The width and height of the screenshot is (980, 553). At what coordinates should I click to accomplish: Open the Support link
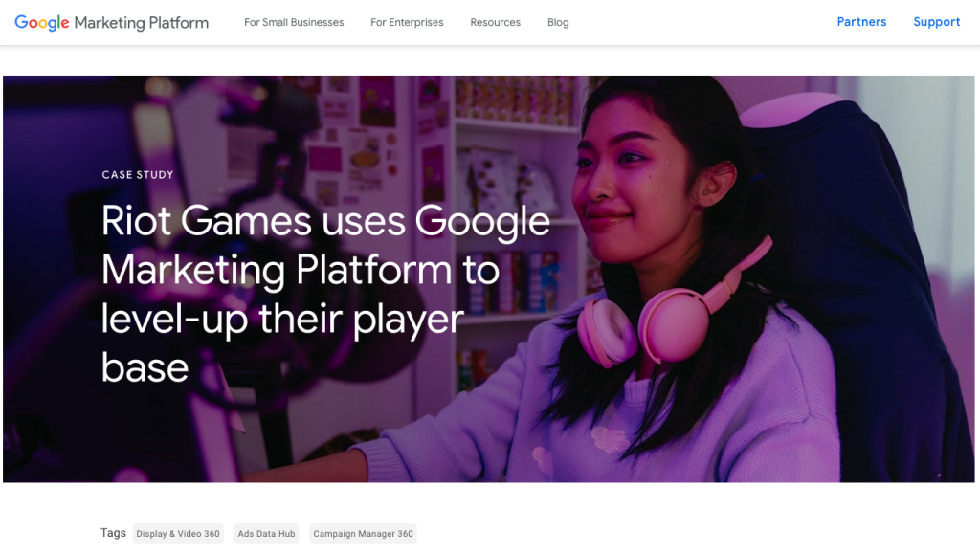pyautogui.click(x=936, y=22)
